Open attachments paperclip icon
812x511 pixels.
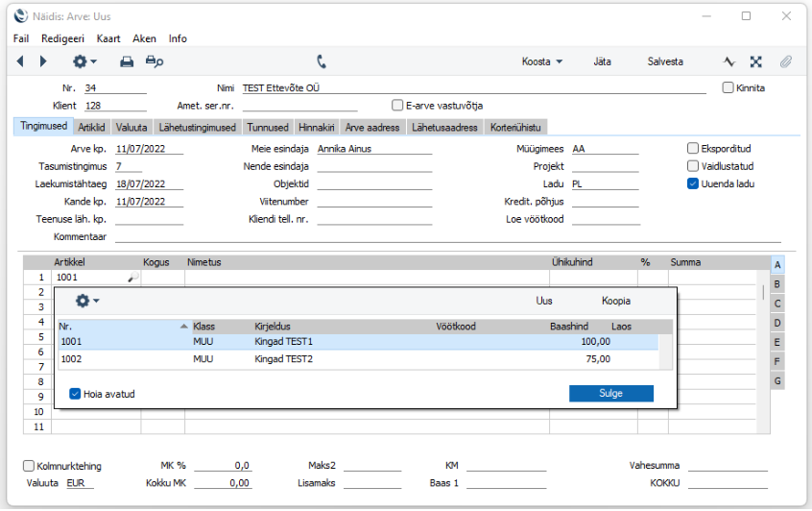[786, 62]
